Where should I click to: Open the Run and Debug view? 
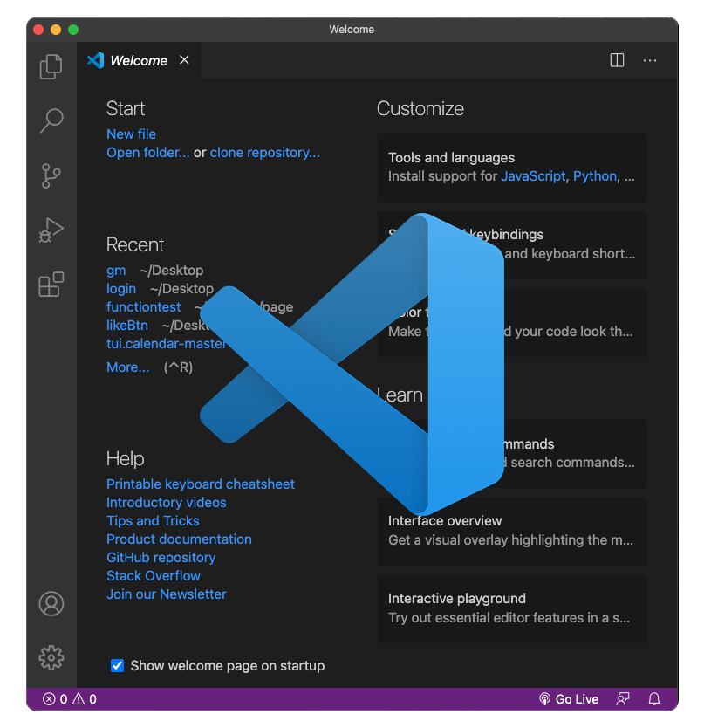[x=51, y=230]
